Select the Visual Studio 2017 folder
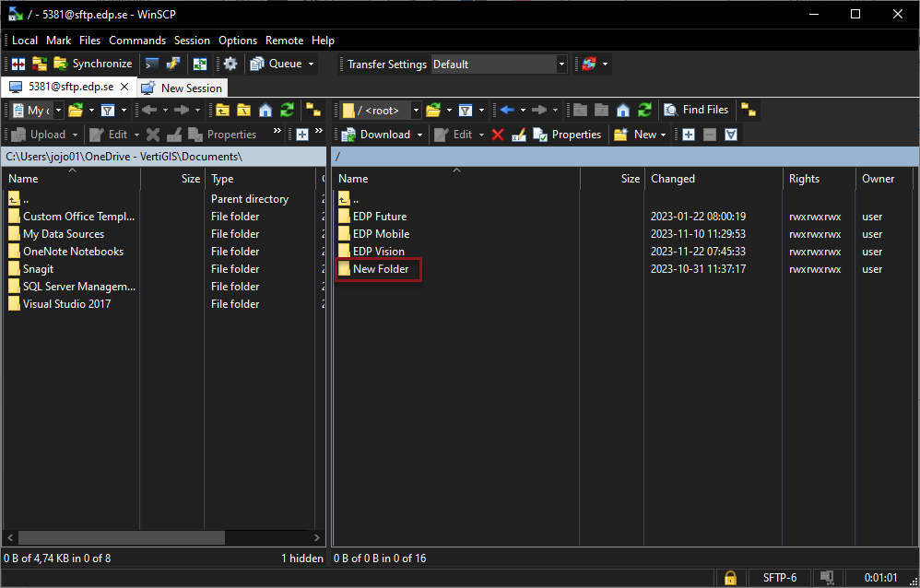The image size is (920, 588). pos(67,304)
